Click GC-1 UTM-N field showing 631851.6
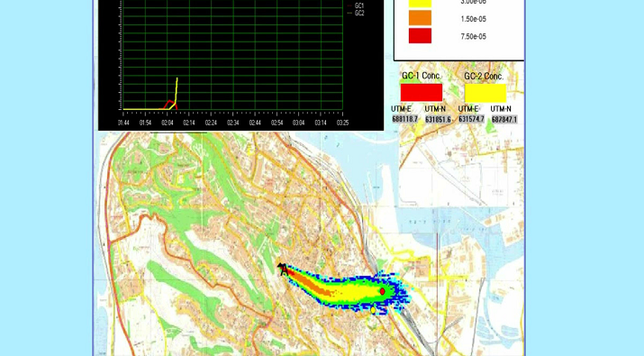This screenshot has height=356, width=644. point(438,120)
